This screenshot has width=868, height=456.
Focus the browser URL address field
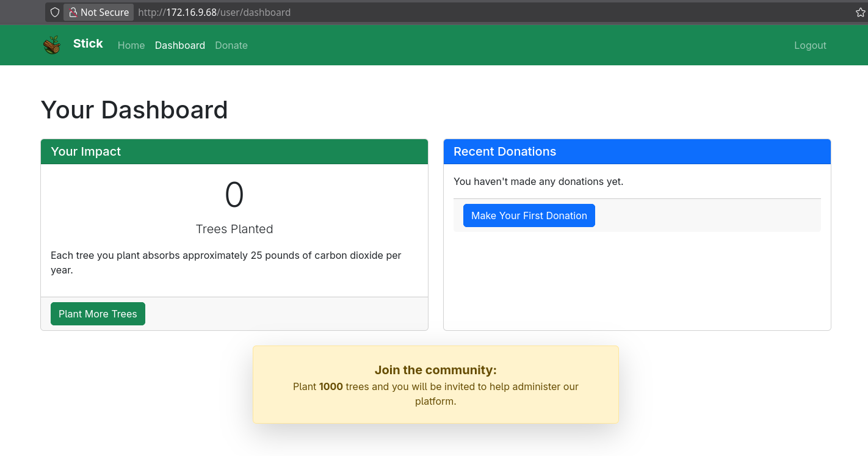427,12
